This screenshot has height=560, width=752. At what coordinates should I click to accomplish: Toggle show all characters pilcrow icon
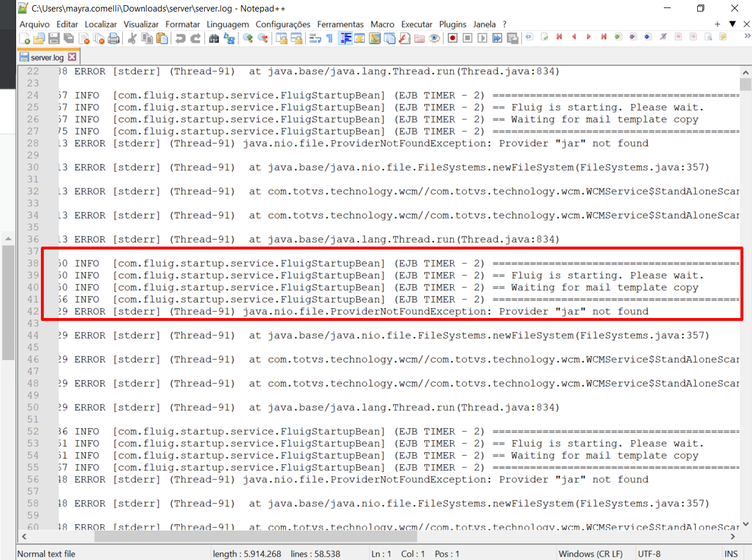click(x=330, y=39)
